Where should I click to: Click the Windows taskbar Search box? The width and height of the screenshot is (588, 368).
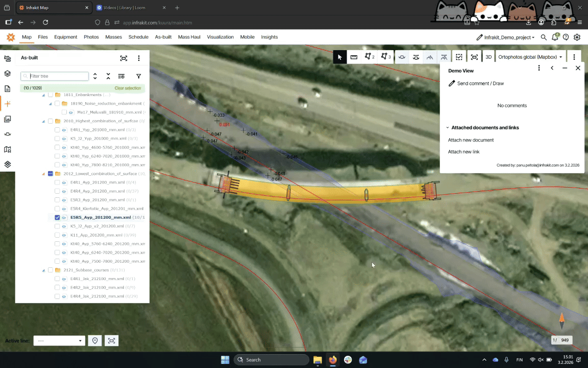[x=272, y=360]
